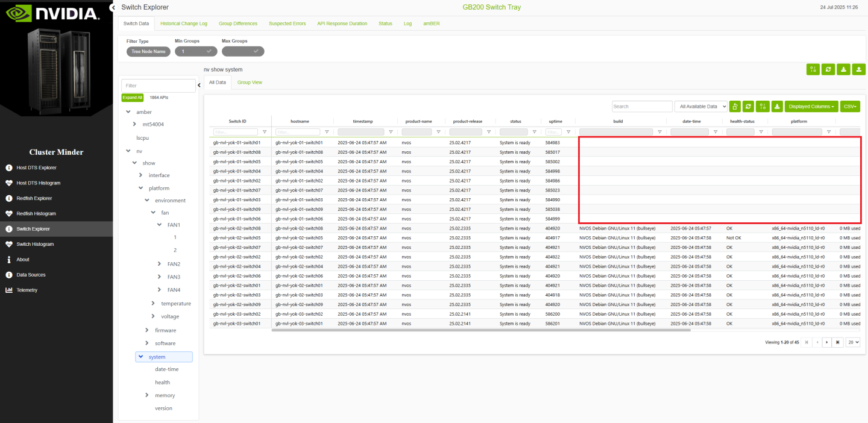Click the upload icon at top right
The image size is (868, 423).
[x=859, y=69]
